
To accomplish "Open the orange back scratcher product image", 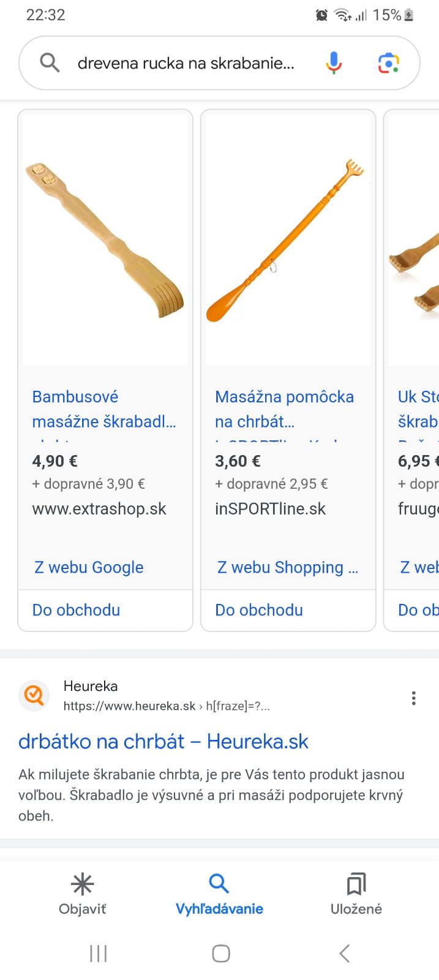I will click(x=288, y=240).
